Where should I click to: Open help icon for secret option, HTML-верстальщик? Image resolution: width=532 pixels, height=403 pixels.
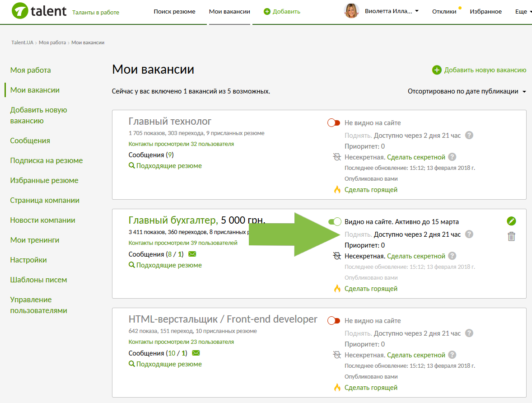point(452,355)
